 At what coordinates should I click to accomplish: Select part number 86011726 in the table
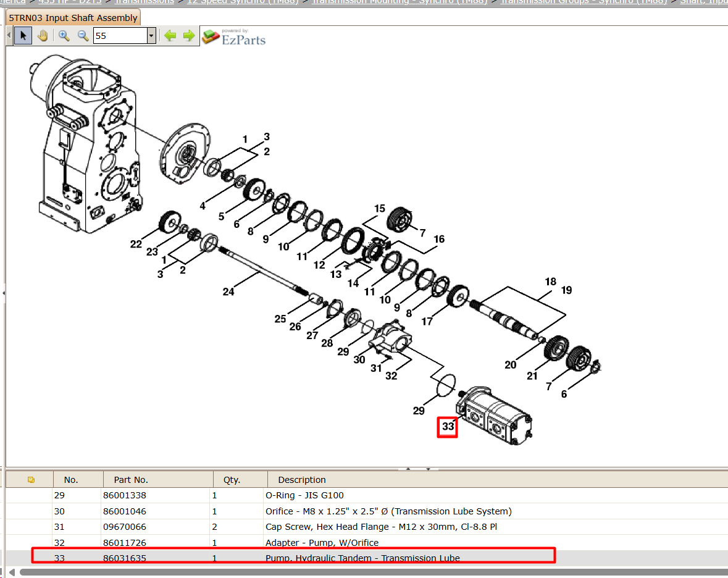[x=125, y=543]
